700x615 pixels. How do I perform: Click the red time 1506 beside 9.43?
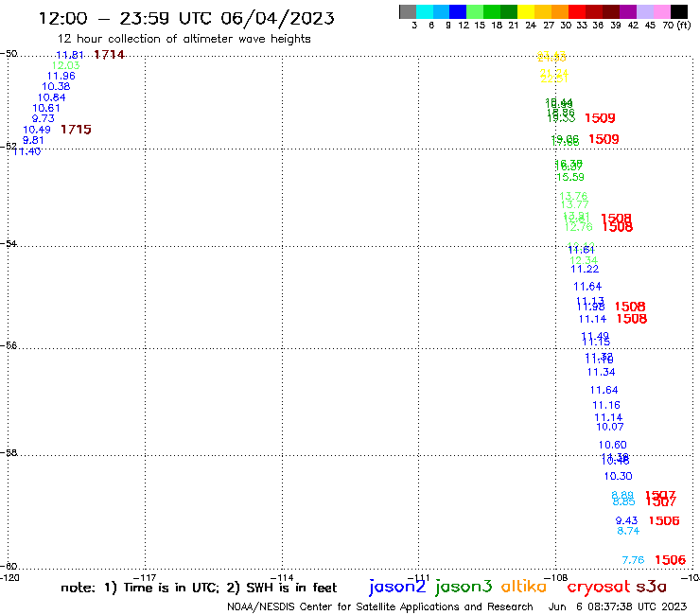click(x=664, y=520)
